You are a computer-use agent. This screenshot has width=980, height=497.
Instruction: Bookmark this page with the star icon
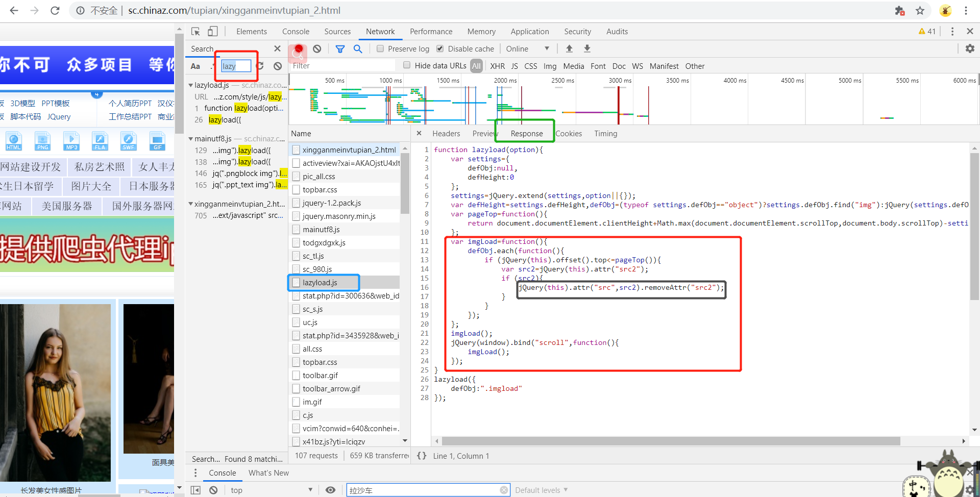pyautogui.click(x=920, y=10)
